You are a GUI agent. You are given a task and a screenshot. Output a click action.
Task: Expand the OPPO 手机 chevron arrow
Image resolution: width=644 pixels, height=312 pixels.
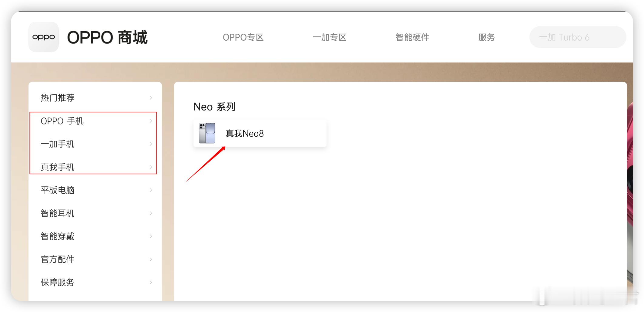coord(151,121)
